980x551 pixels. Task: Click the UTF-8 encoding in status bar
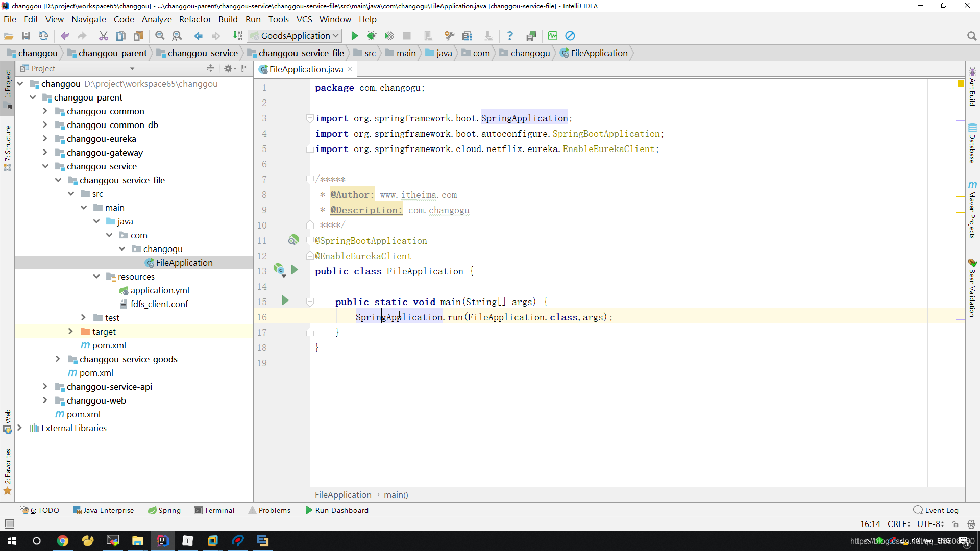click(x=930, y=524)
